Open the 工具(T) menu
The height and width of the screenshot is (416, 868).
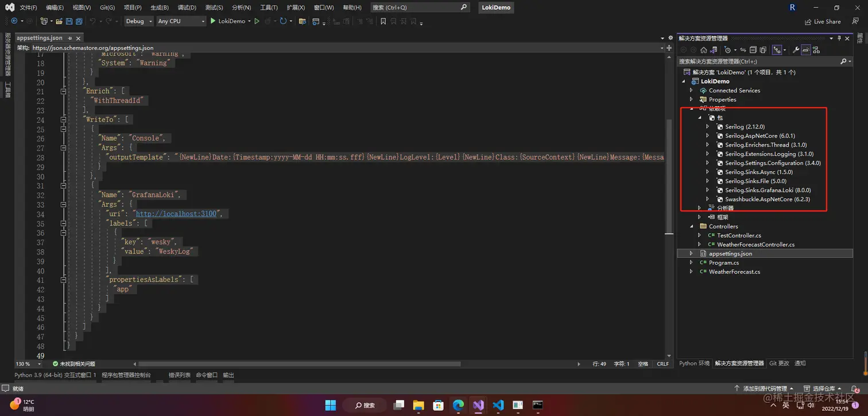coord(269,7)
